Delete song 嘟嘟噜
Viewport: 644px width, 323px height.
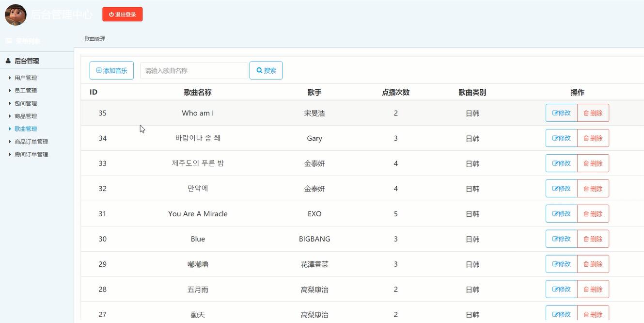click(593, 264)
